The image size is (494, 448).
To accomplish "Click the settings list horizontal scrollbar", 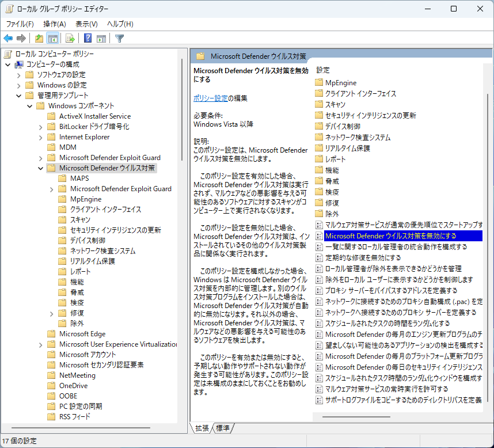I will tap(356, 417).
